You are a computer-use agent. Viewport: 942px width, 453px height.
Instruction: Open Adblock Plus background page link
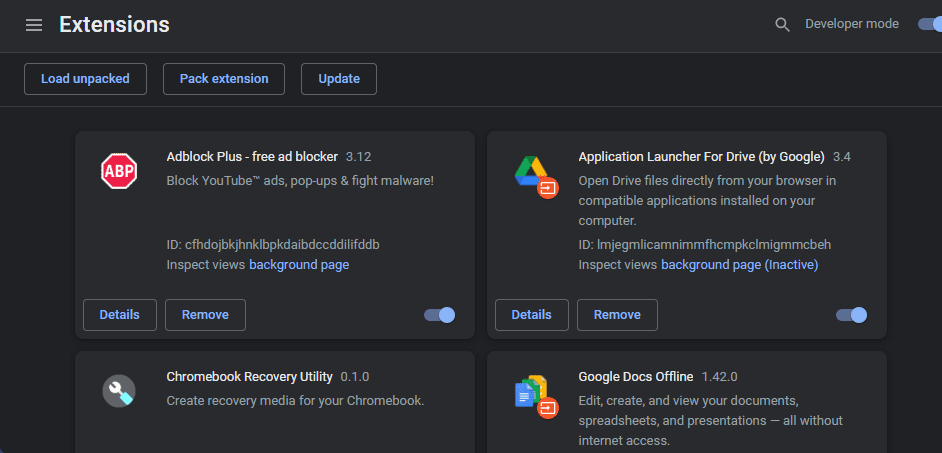299,265
